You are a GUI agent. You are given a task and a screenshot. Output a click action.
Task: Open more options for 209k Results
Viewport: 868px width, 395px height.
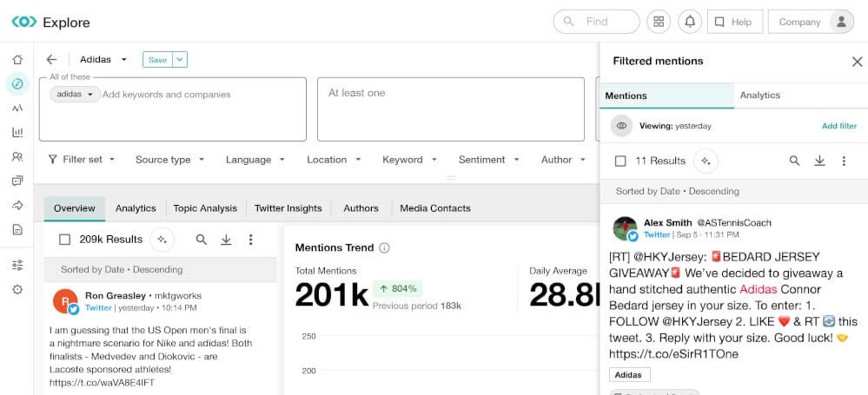click(251, 240)
